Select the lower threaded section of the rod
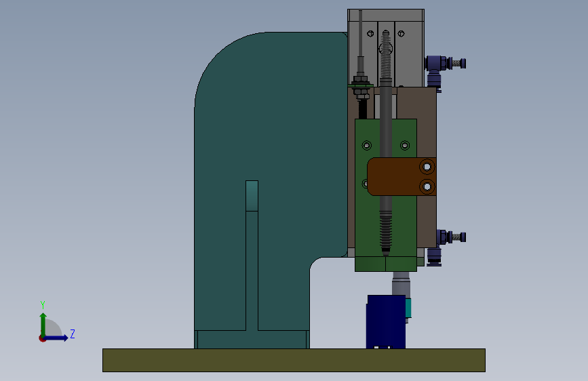588x381 pixels. (385, 233)
